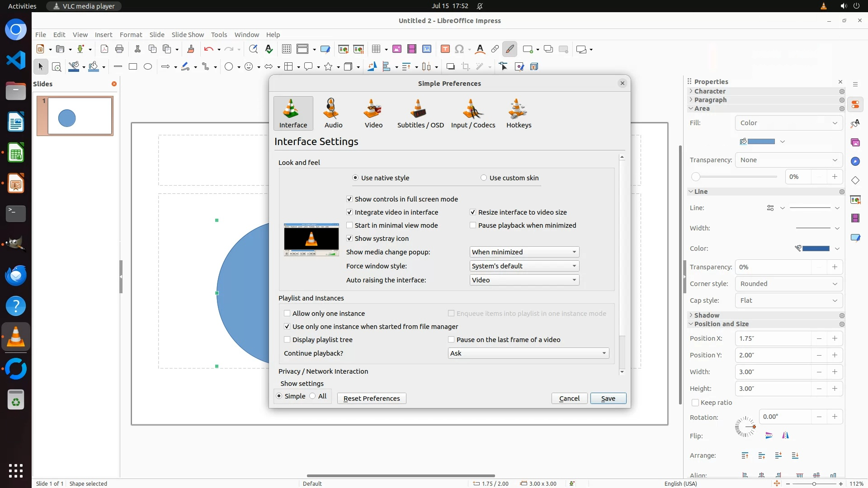
Task: Click the blue area fill color swatch
Action: pos(761,141)
